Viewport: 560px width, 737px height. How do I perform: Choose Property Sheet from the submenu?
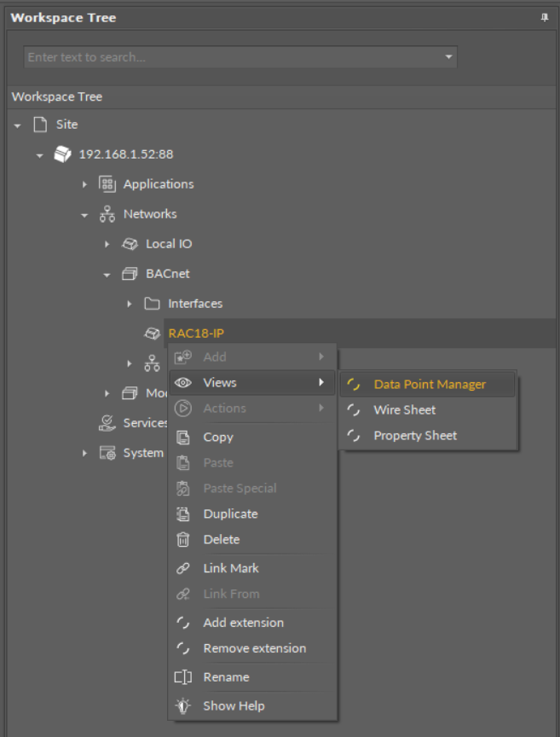coord(415,436)
